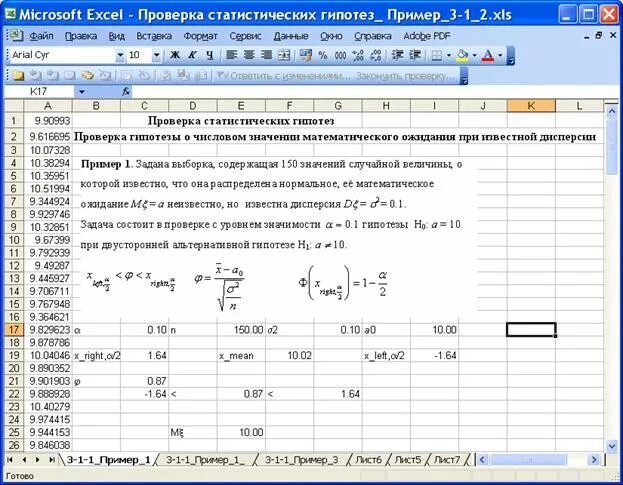Select row 17 header
The height and width of the screenshot is (485, 623).
(14, 330)
